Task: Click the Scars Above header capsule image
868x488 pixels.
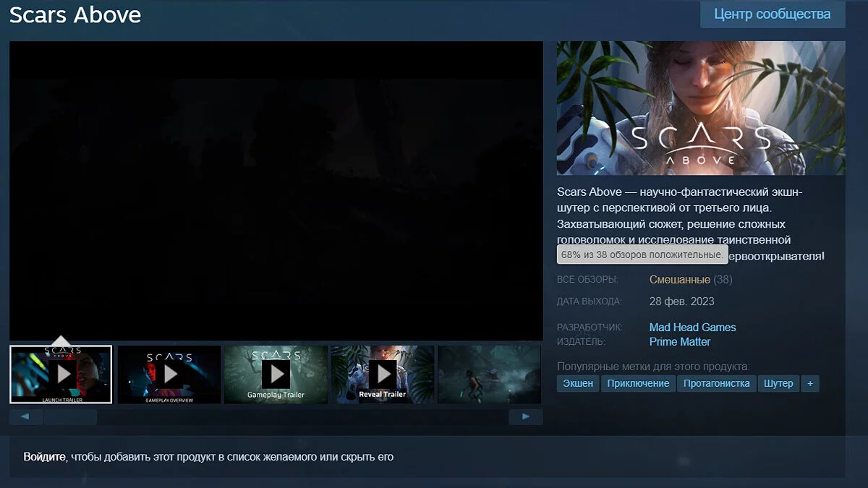Action: pyautogui.click(x=701, y=108)
